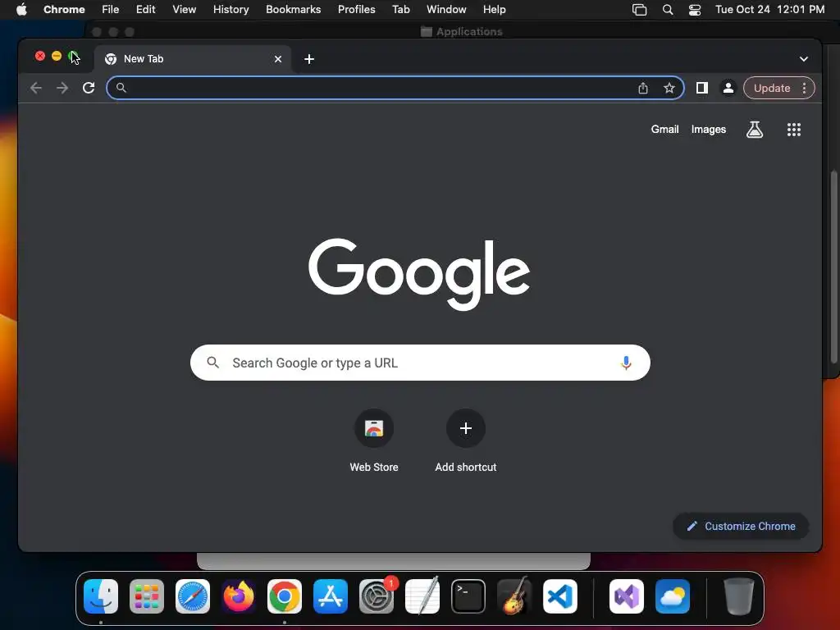Image resolution: width=840 pixels, height=630 pixels.
Task: Select the New Tab tab
Action: click(x=193, y=59)
